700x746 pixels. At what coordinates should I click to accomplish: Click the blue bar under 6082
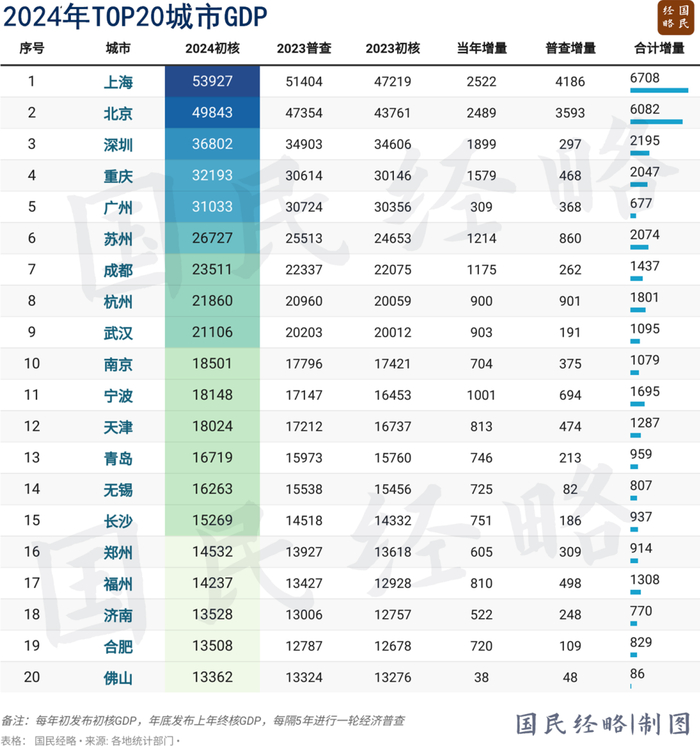(x=656, y=122)
